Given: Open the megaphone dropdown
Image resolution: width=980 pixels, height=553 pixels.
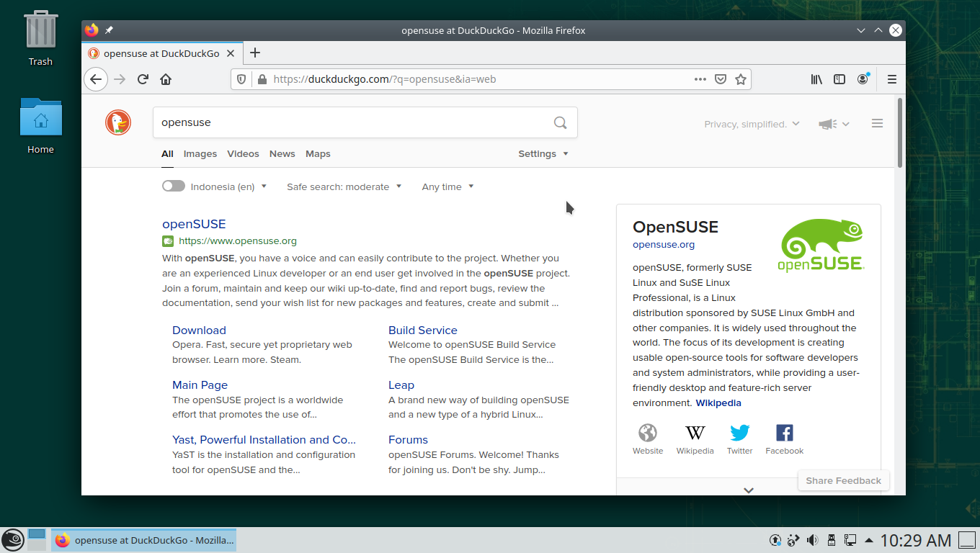Looking at the screenshot, I should click(834, 124).
